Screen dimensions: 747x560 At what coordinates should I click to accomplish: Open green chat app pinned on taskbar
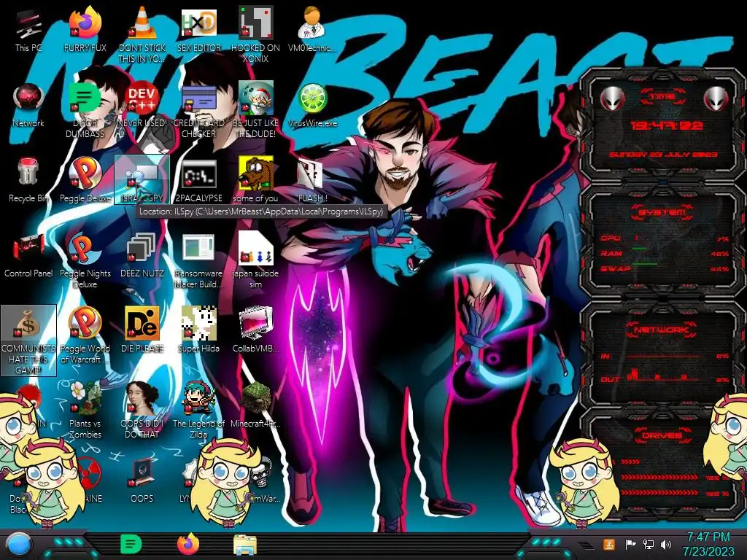tap(131, 544)
